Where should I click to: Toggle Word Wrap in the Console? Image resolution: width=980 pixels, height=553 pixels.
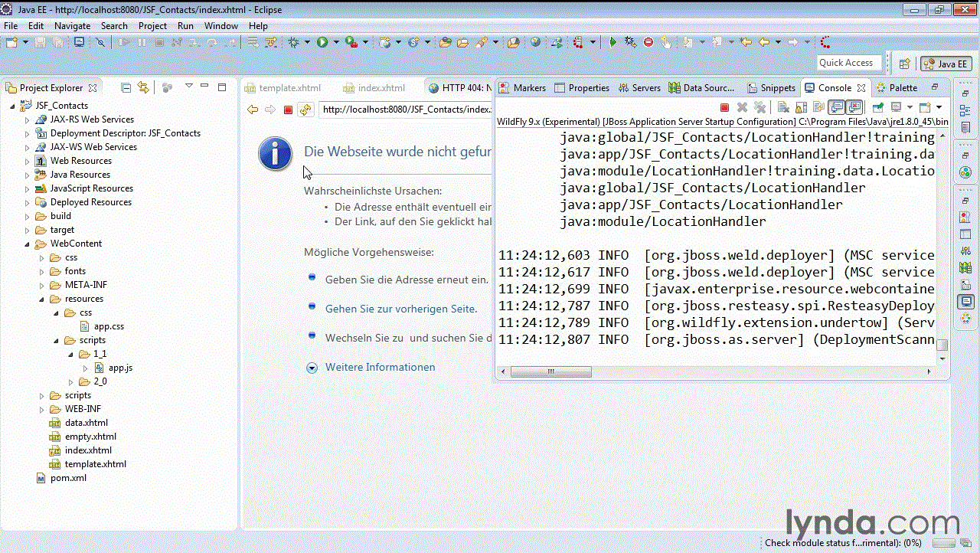coord(818,108)
